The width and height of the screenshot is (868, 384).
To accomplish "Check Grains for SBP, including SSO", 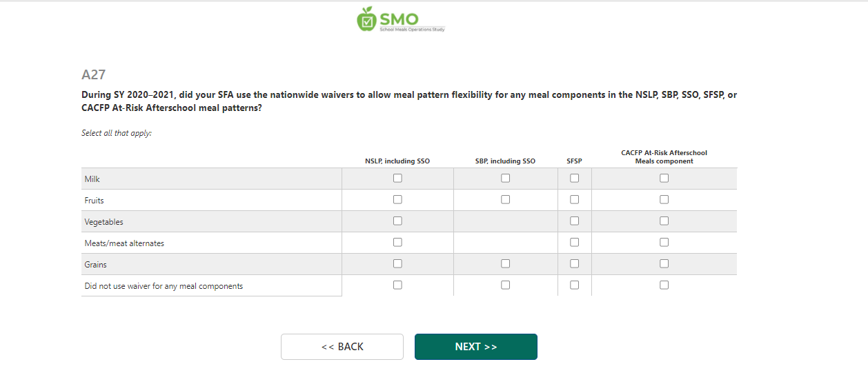I will (506, 264).
